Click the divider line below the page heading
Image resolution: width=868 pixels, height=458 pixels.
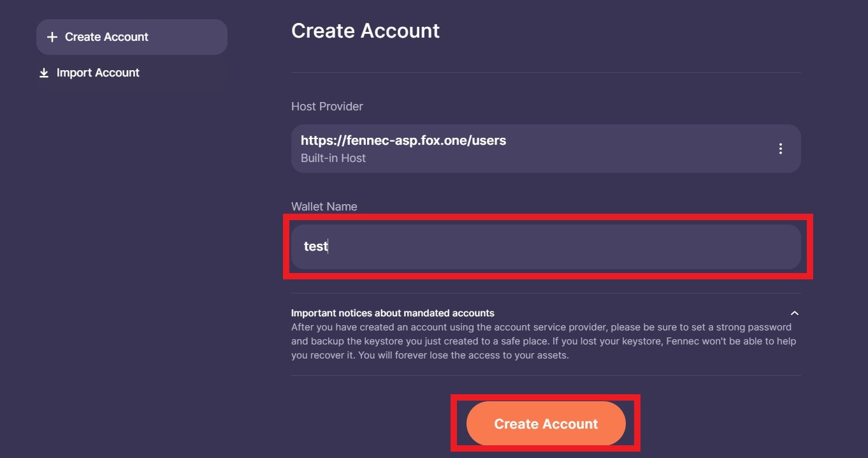546,72
